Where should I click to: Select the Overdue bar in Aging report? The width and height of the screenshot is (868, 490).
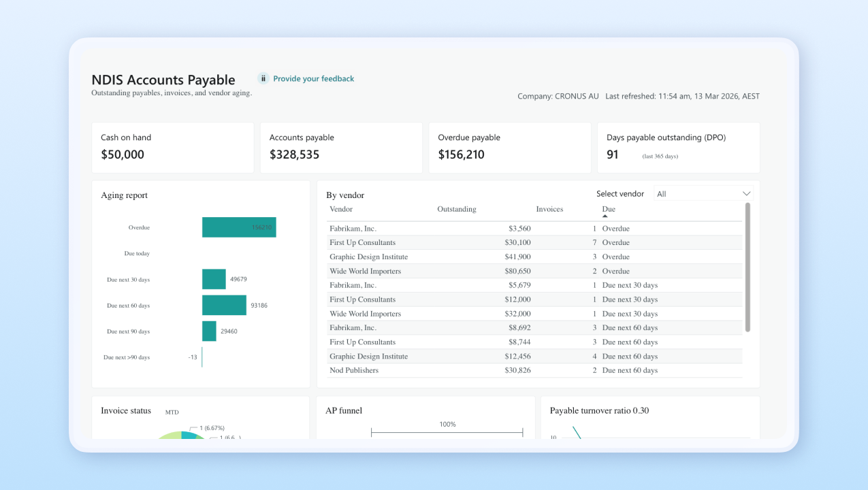238,227
